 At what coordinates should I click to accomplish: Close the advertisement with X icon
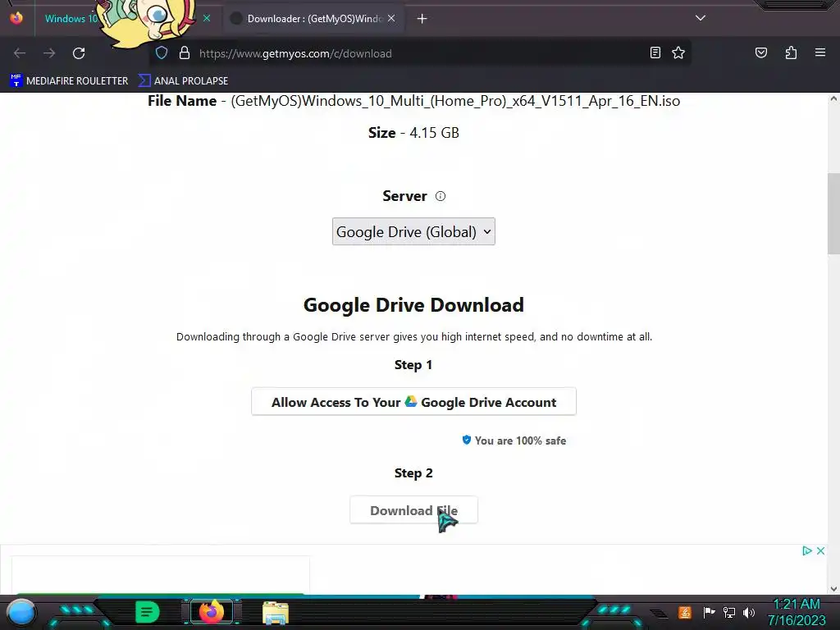820,550
